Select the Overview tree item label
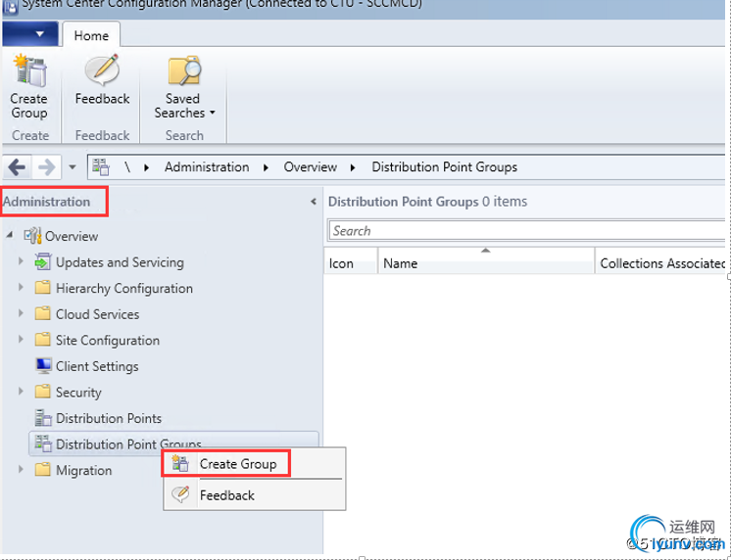Screen dimensions: 731x560 [72, 236]
